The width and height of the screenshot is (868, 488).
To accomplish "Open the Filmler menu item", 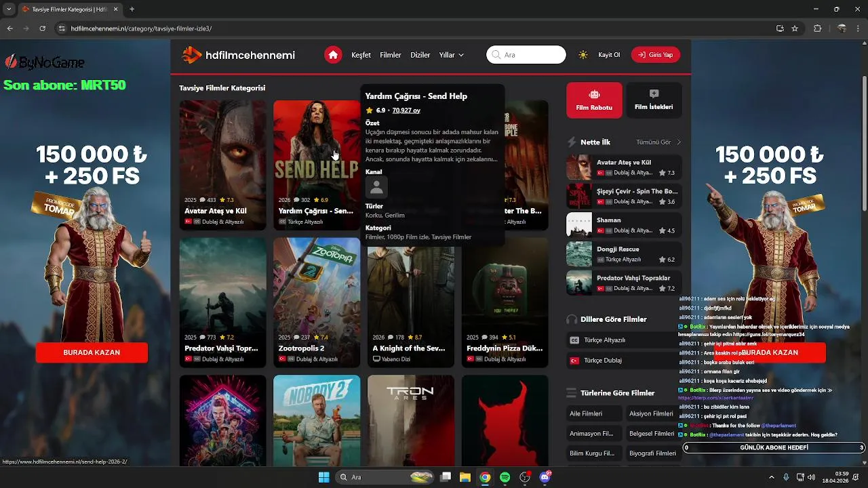I will (x=391, y=55).
